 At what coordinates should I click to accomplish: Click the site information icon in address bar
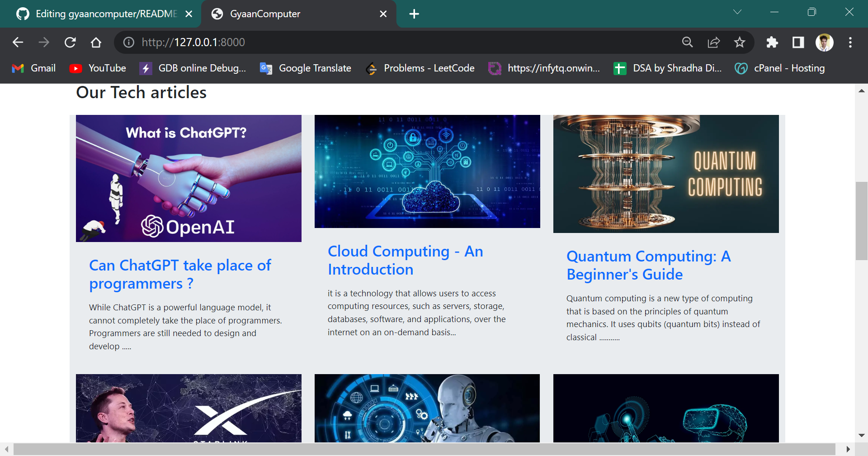coord(128,42)
